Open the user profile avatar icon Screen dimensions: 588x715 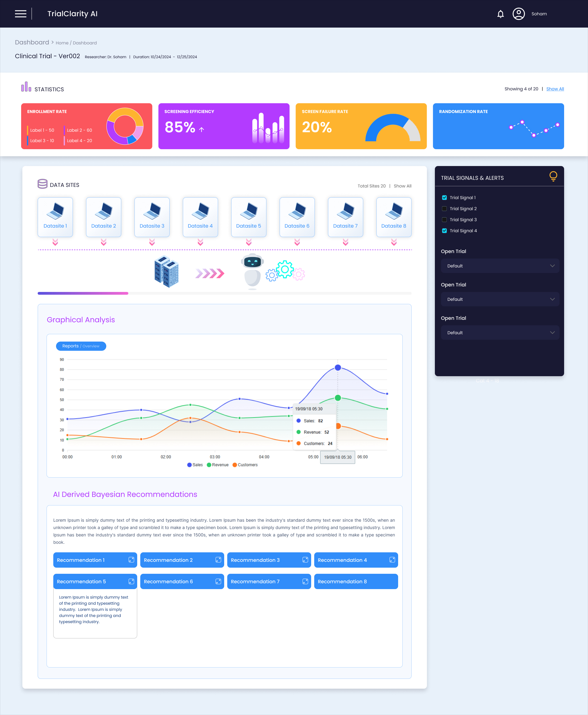tap(518, 14)
